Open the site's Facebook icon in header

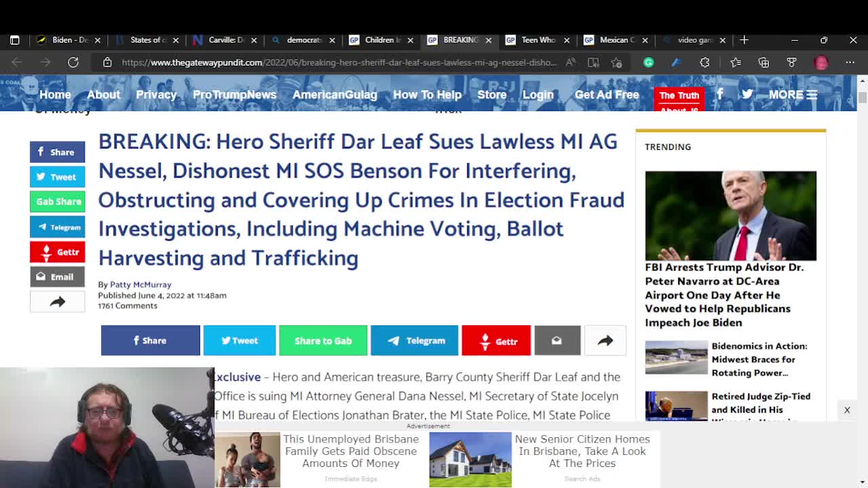click(x=719, y=94)
